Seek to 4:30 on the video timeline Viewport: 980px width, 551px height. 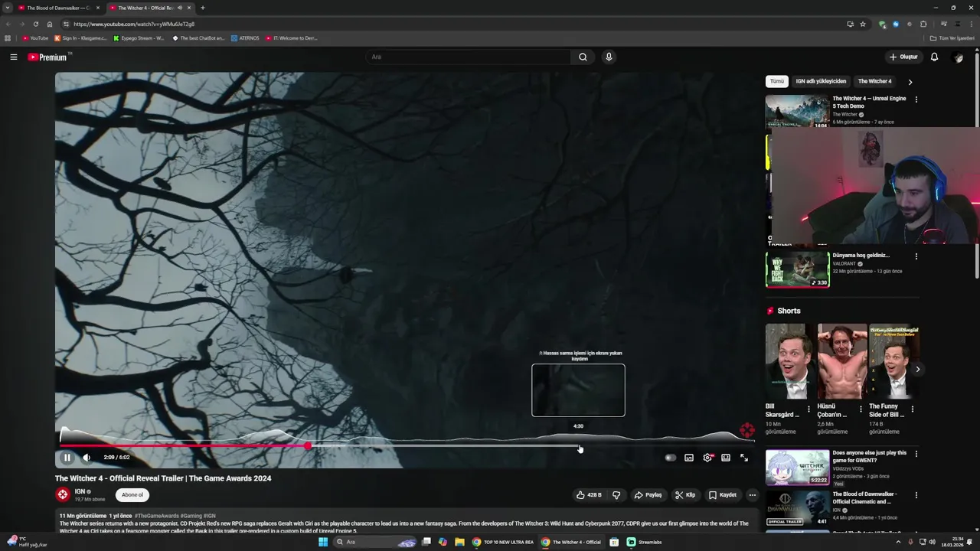579,445
